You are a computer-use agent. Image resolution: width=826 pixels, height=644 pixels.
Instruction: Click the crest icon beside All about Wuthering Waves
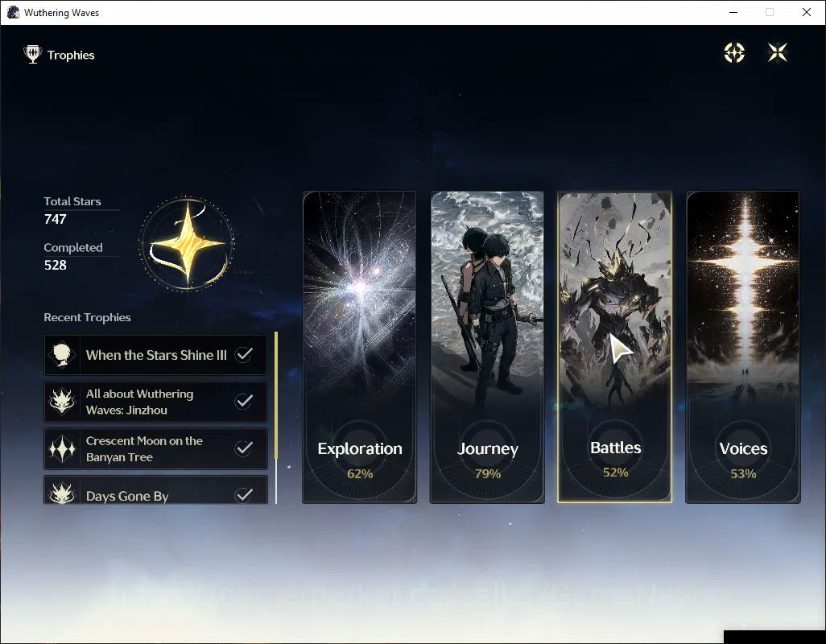click(x=62, y=402)
